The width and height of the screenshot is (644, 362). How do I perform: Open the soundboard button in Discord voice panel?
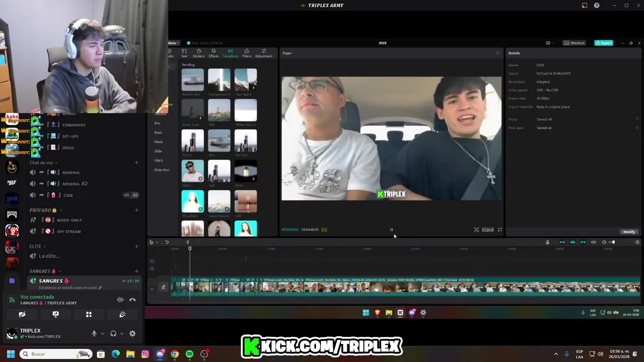(x=122, y=314)
